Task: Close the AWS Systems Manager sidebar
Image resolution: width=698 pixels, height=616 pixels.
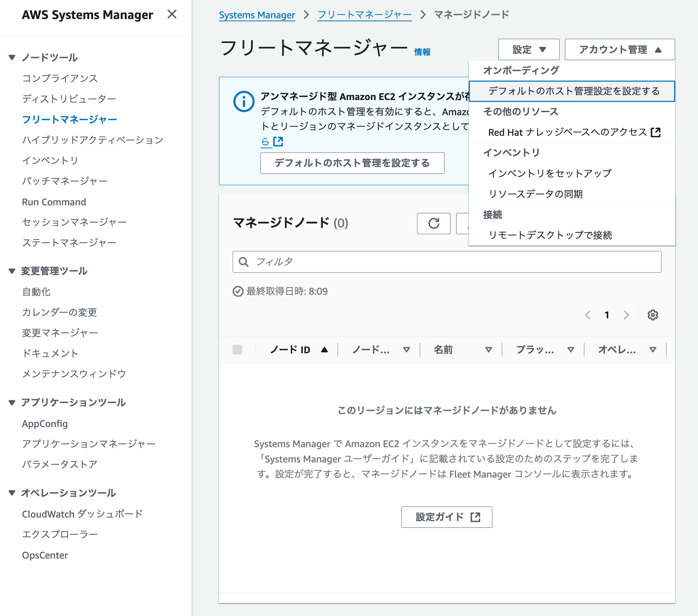Action: (172, 14)
